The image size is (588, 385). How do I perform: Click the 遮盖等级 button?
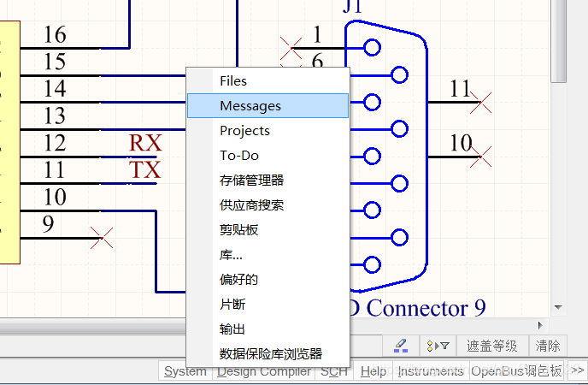tap(492, 346)
